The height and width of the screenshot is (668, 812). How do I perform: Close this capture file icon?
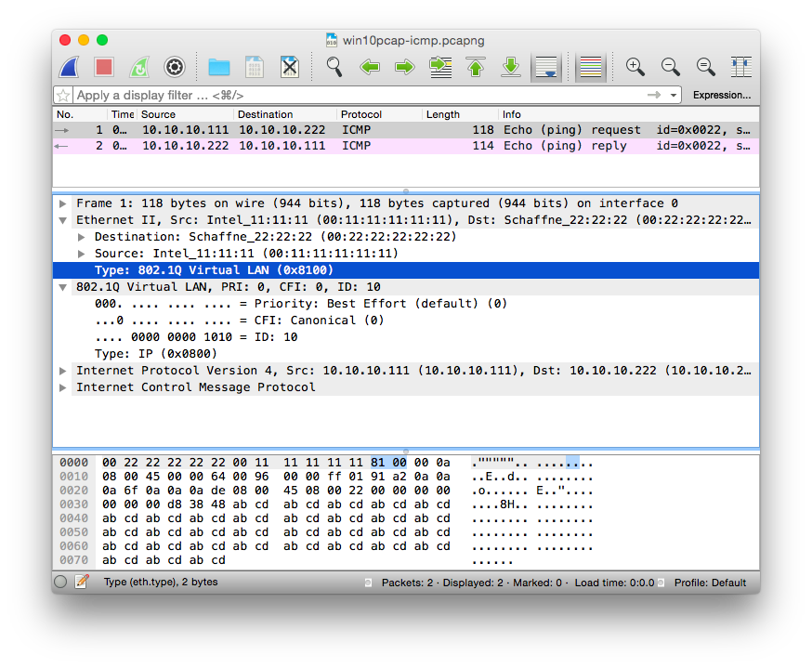tap(290, 67)
